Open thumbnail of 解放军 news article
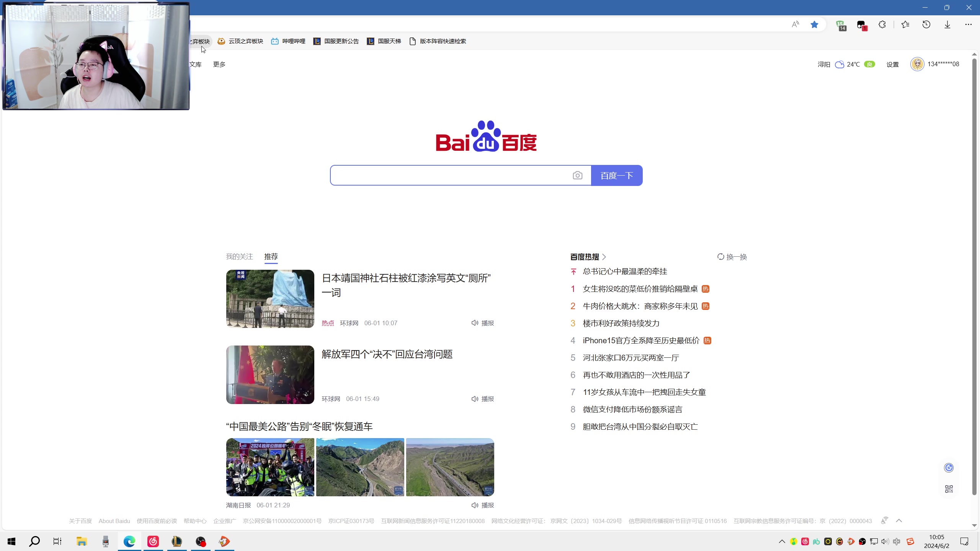This screenshot has width=980, height=551. (270, 375)
